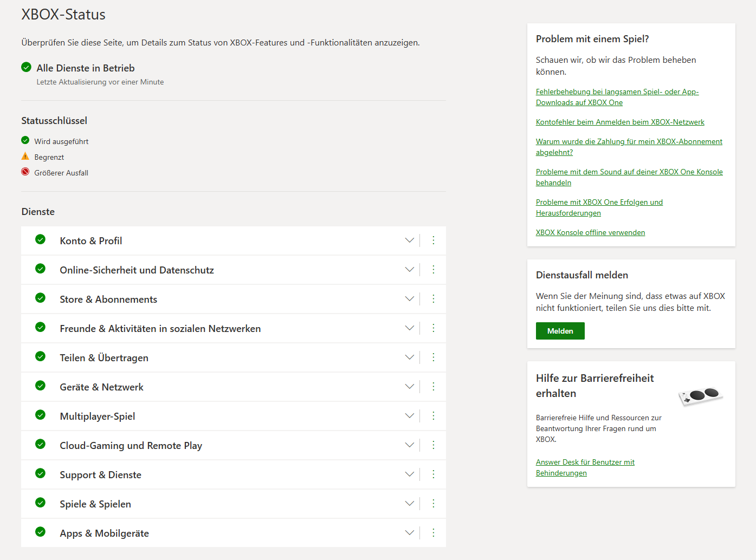Open more options for Apps & Mobilgeräte

(x=434, y=533)
